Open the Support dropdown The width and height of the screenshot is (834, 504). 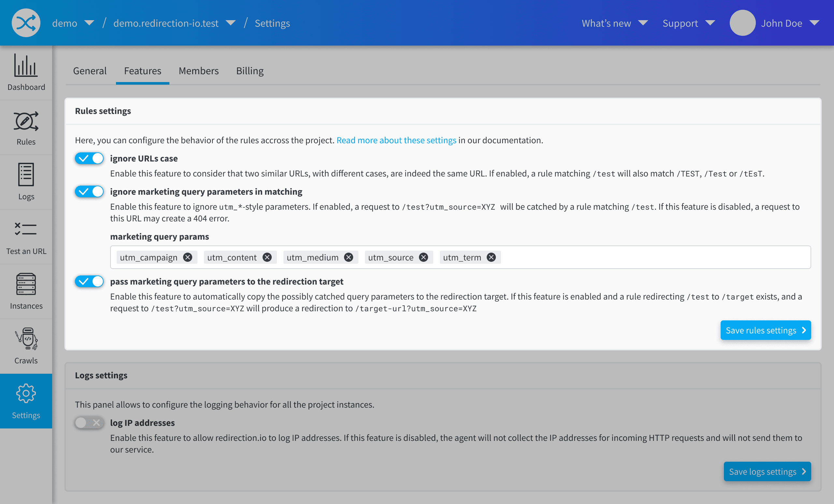(x=689, y=23)
